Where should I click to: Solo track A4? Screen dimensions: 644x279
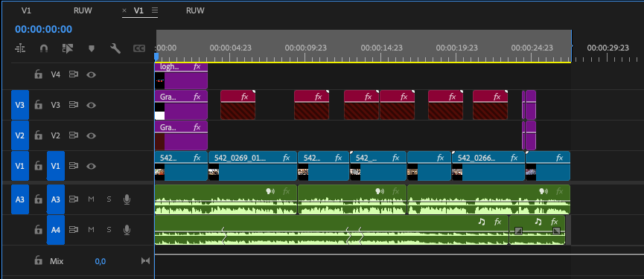pos(109,230)
